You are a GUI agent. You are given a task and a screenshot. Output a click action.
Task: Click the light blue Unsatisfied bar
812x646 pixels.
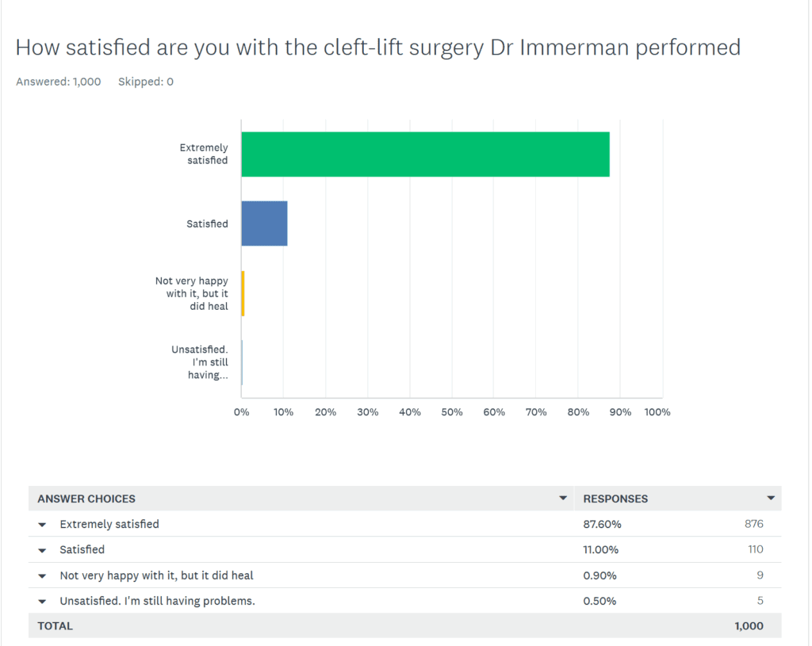[242, 362]
